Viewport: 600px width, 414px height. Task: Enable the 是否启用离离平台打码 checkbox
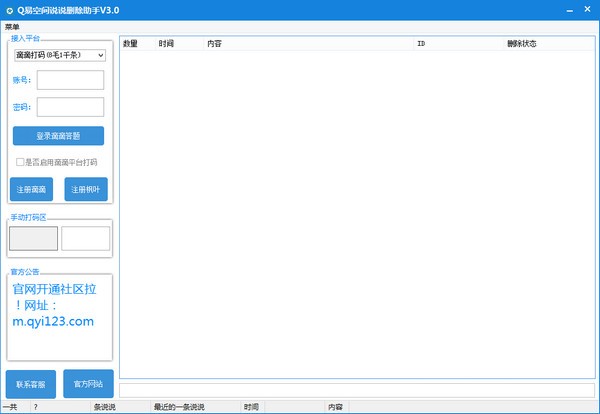pos(20,162)
